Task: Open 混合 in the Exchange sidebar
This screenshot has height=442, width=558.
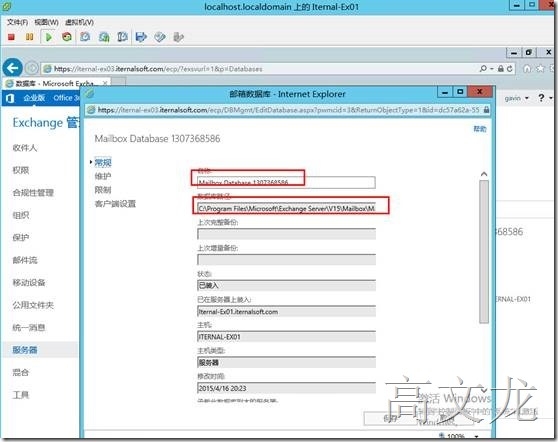Action: pos(21,372)
